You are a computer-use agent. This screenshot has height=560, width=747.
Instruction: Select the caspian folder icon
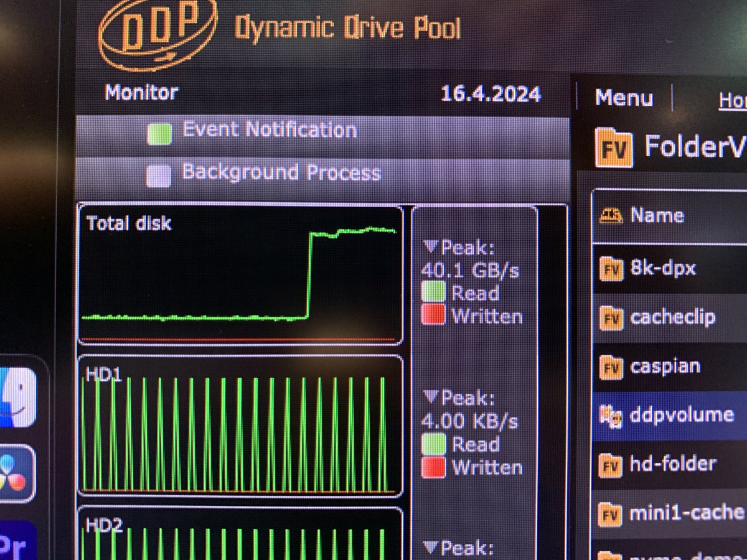tap(611, 368)
